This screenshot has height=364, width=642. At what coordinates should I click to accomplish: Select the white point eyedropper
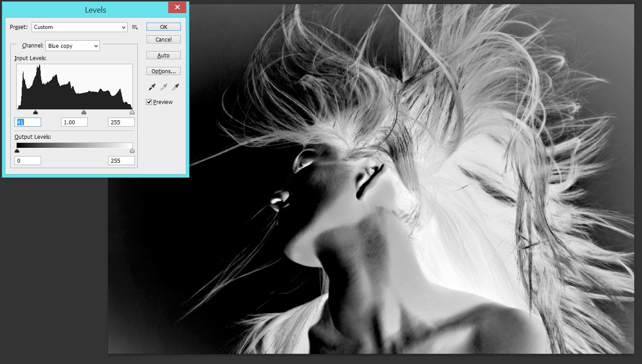[175, 87]
